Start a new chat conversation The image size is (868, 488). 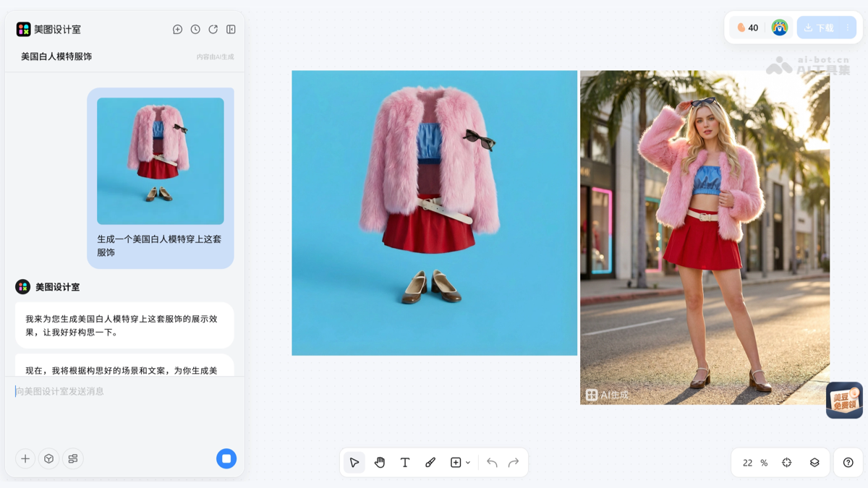coord(177,29)
